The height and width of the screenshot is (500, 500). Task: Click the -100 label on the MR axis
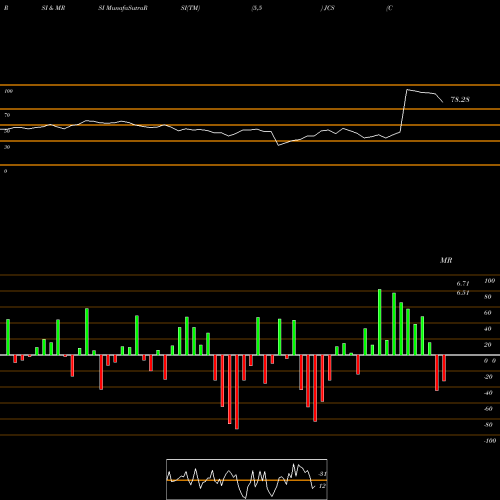point(490,441)
